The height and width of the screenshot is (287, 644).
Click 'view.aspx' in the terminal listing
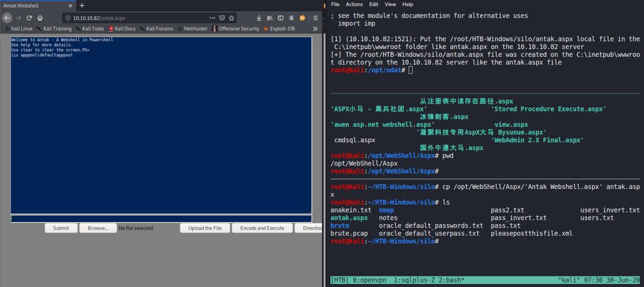511,125
